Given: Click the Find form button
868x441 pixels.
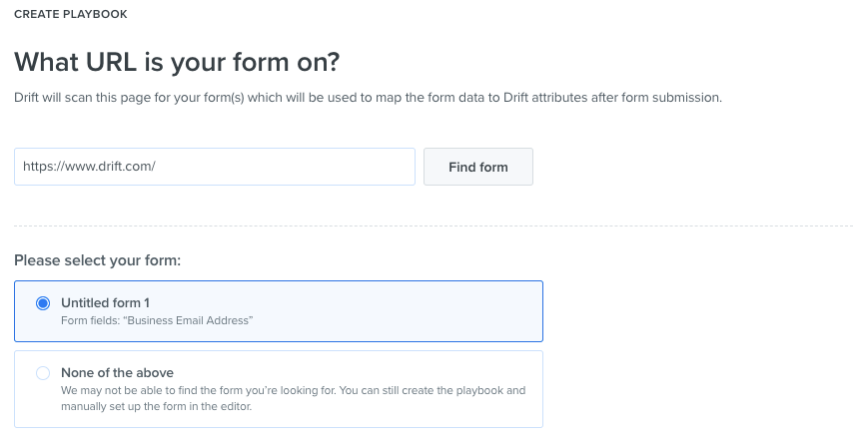Looking at the screenshot, I should pos(478,167).
